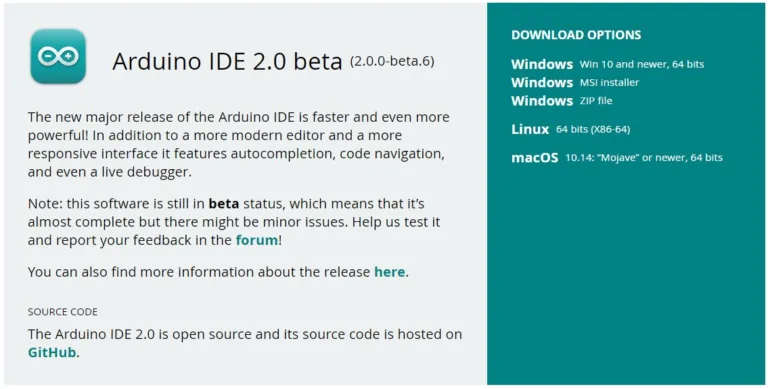
Task: Download the Windows ZIP file
Action: coord(562,100)
